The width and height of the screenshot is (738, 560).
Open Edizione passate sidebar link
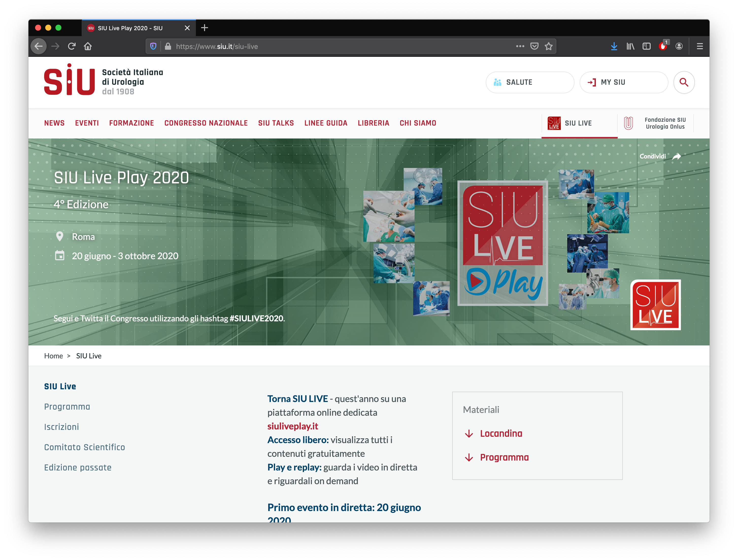pos(78,468)
